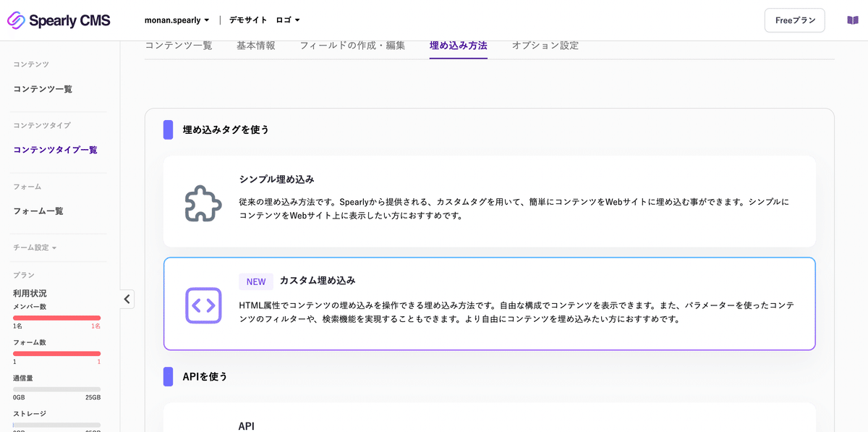Screen dimensions: 868x432
Task: Click the API card title
Action: pyautogui.click(x=247, y=426)
